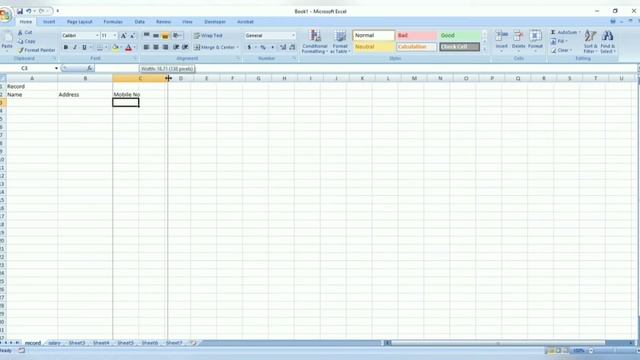Toggle bold formatting
Viewport: 640px width, 360px height.
[x=66, y=47]
